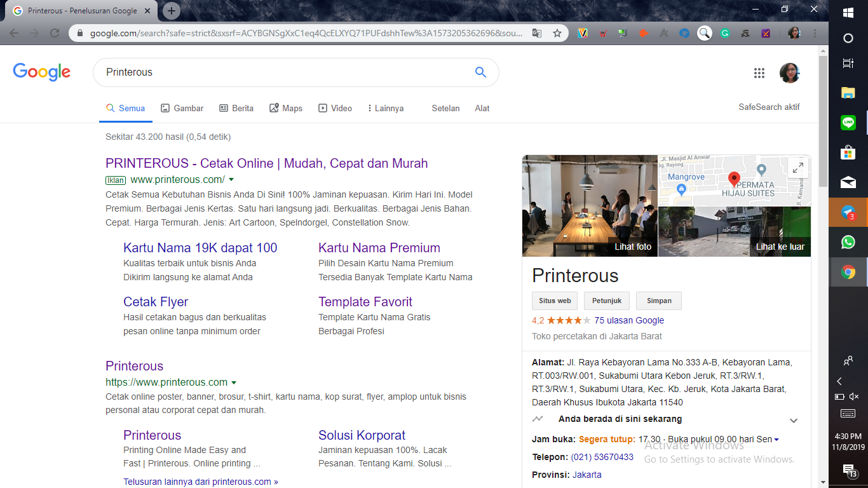Screen dimensions: 868x488
Task: Open the Google apps grid
Action: tap(759, 73)
